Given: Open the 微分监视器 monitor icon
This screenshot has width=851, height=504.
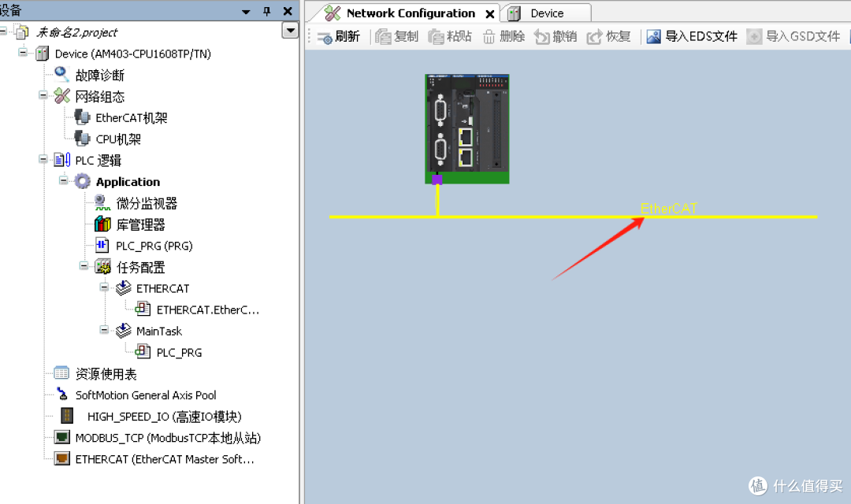Looking at the screenshot, I should click(x=102, y=202).
